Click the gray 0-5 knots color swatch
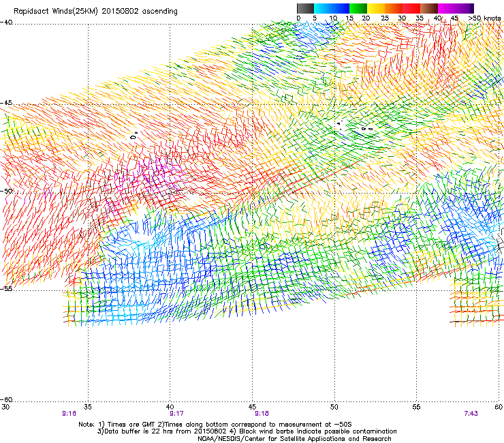The image size is (504, 443). click(305, 8)
